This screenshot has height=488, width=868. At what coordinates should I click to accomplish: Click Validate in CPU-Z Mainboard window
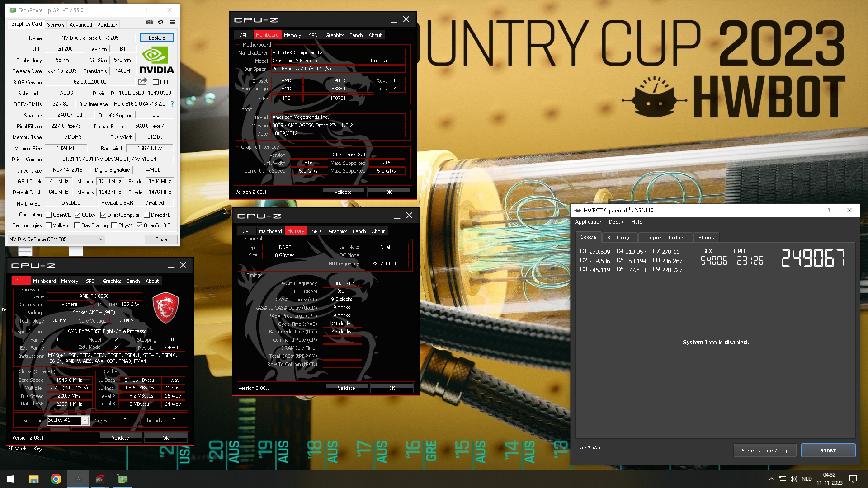343,192
